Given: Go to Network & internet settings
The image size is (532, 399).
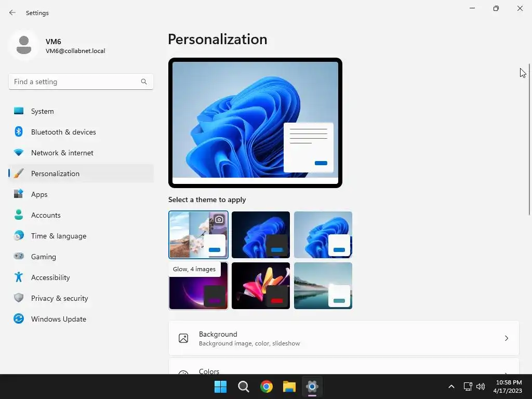Looking at the screenshot, I should [81, 153].
